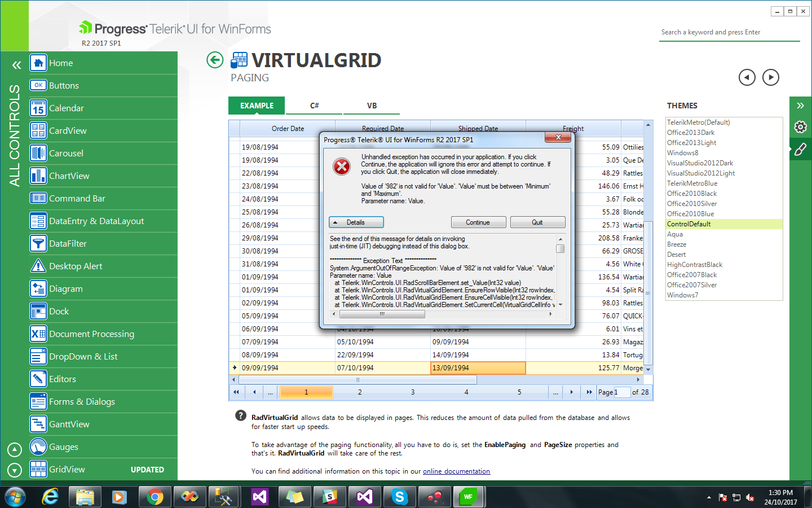Open Google Chrome from taskbar
The height and width of the screenshot is (508, 812).
coord(154,497)
